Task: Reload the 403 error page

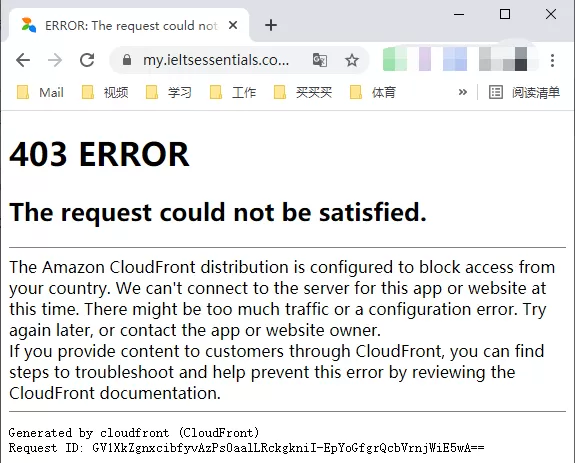Action: 87,60
